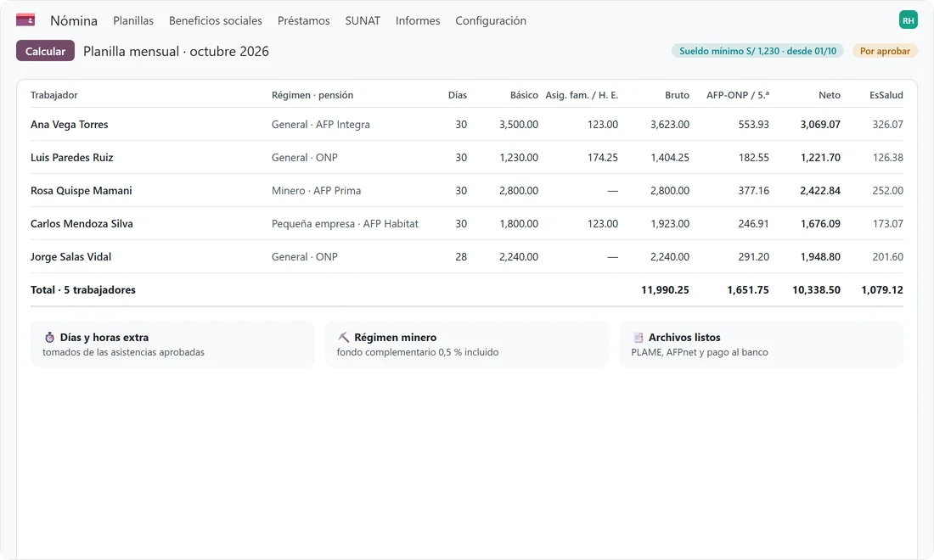This screenshot has height=560, width=934.
Task: Click the Trabajador column header
Action: [54, 95]
